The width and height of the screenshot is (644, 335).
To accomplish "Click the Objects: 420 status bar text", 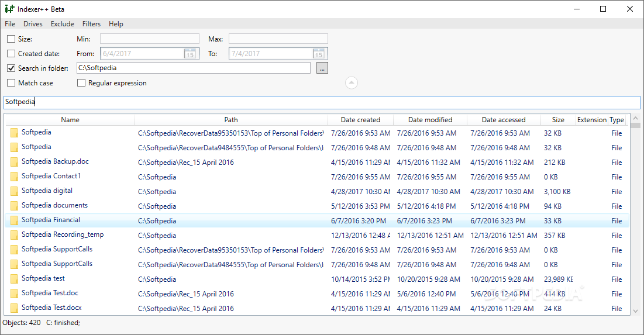I will 22,323.
